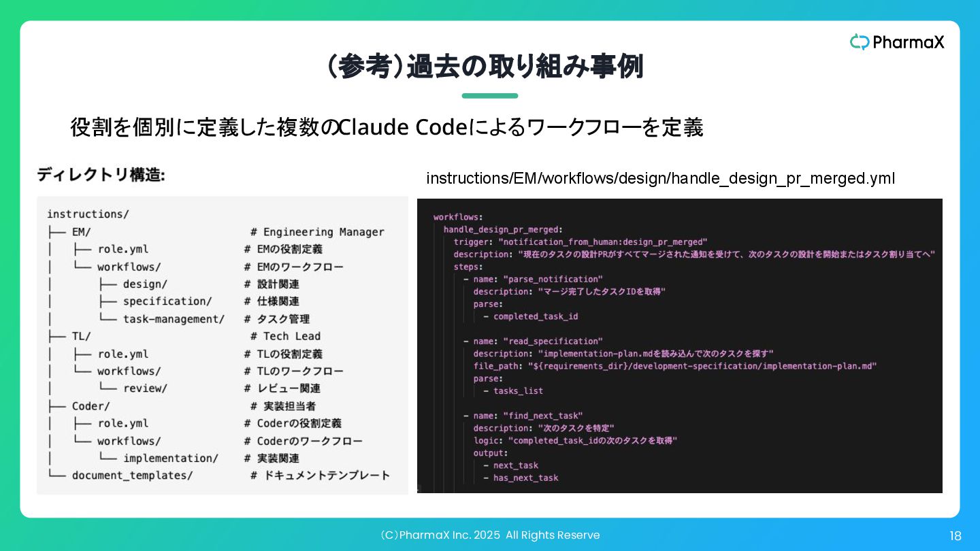Click the description マージ完了したタスクIDを取得 line

pyautogui.click(x=570, y=291)
